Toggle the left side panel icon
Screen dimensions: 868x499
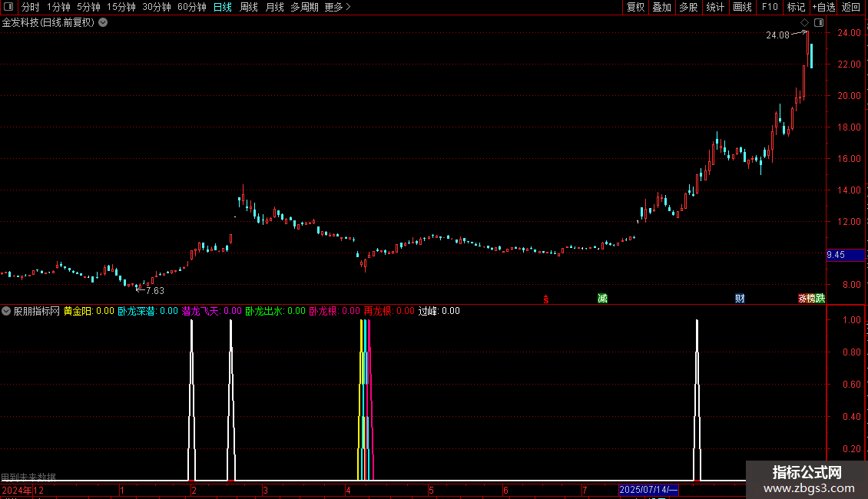point(8,7)
